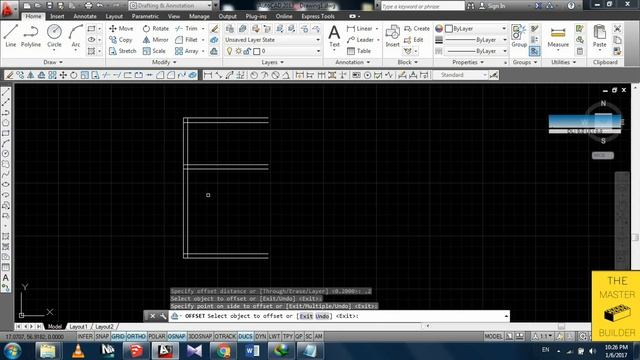Click the Array tool
The width and height of the screenshot is (640, 360).
click(x=186, y=51)
